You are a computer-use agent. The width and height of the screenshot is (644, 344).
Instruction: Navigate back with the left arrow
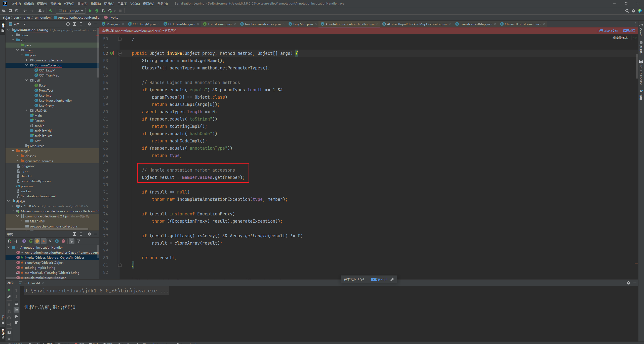tap(25, 11)
